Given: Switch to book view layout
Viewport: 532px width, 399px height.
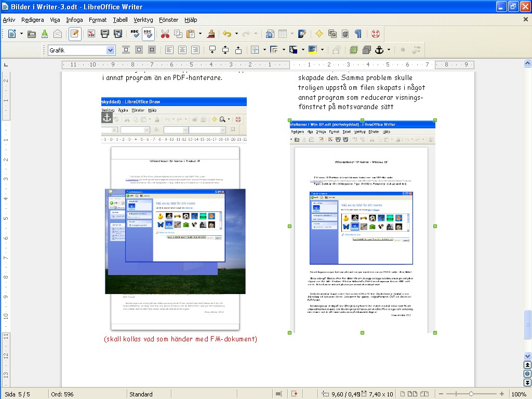Looking at the screenshot, I should click(x=424, y=394).
